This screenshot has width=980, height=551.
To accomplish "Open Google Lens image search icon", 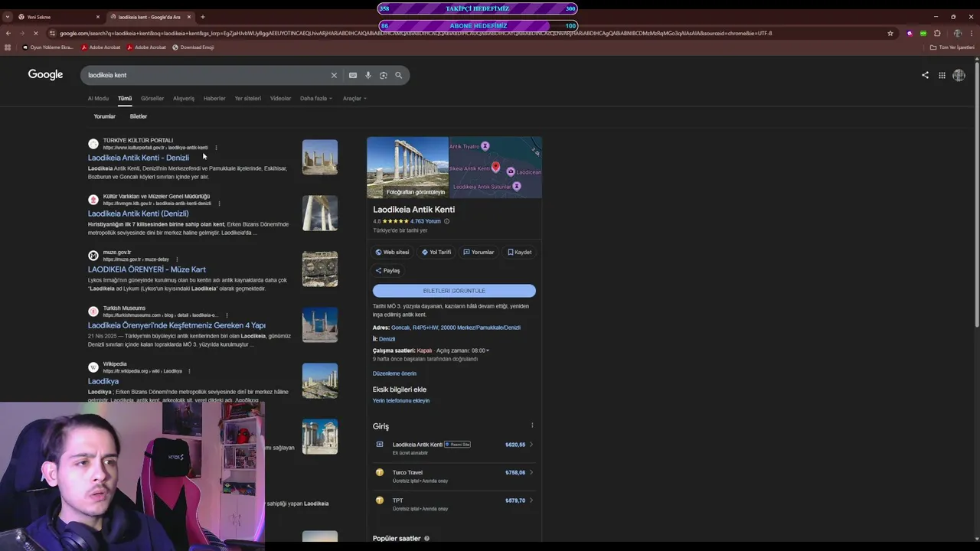I will pos(384,75).
